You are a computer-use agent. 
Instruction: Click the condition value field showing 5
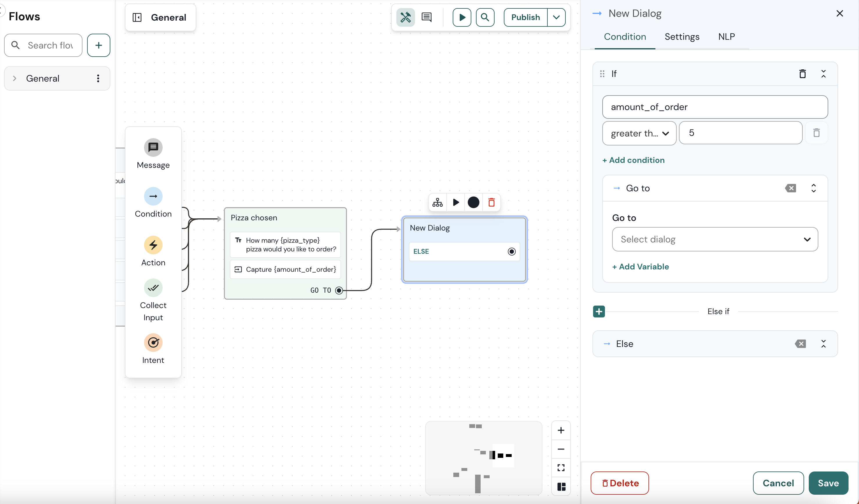(741, 133)
